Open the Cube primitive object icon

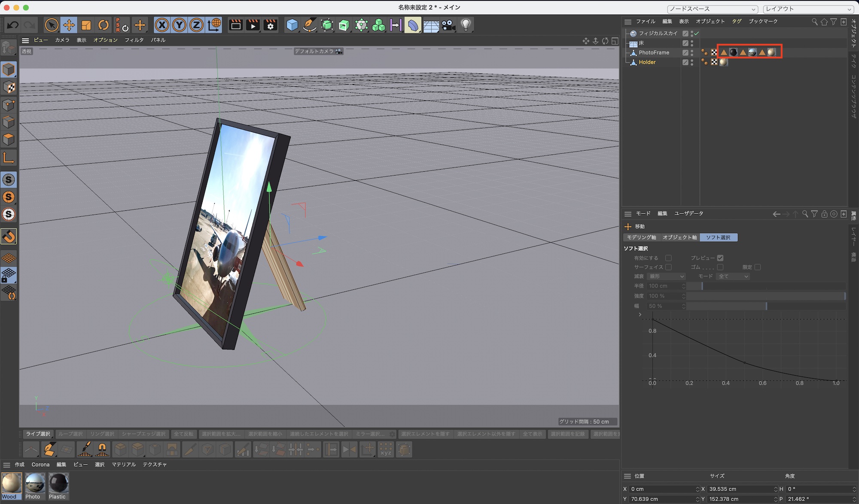click(x=292, y=25)
